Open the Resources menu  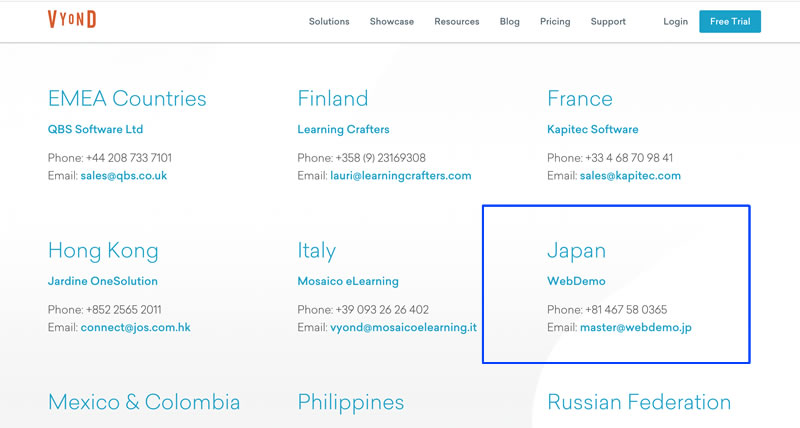[457, 21]
